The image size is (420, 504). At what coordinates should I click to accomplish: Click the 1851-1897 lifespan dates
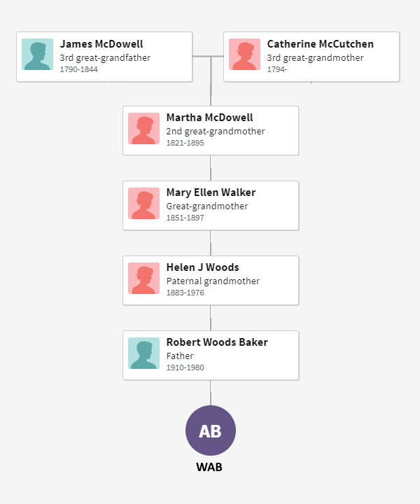coord(185,218)
